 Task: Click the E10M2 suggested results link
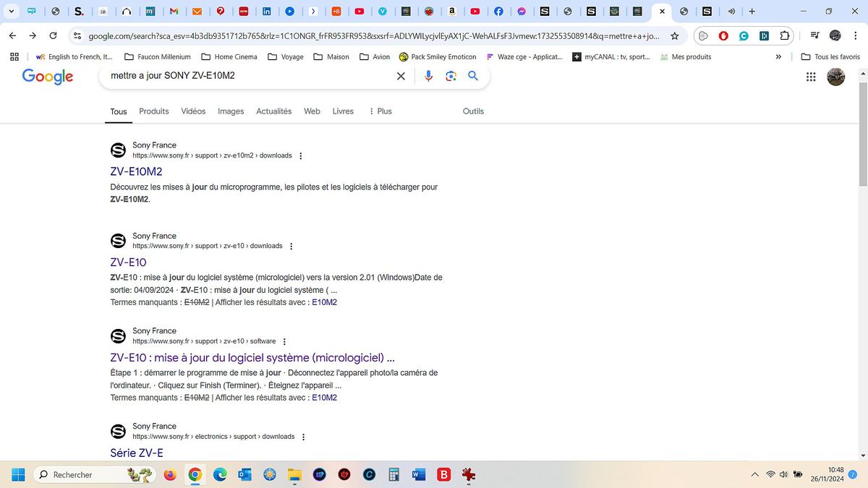point(323,301)
